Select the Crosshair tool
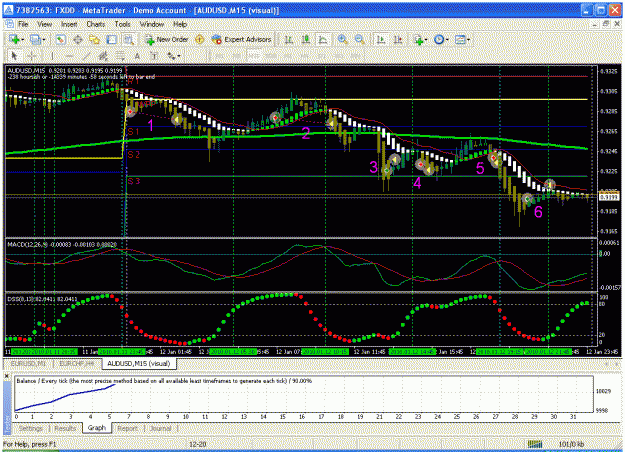Screen dimensions: 625x452 pyautogui.click(x=32, y=56)
